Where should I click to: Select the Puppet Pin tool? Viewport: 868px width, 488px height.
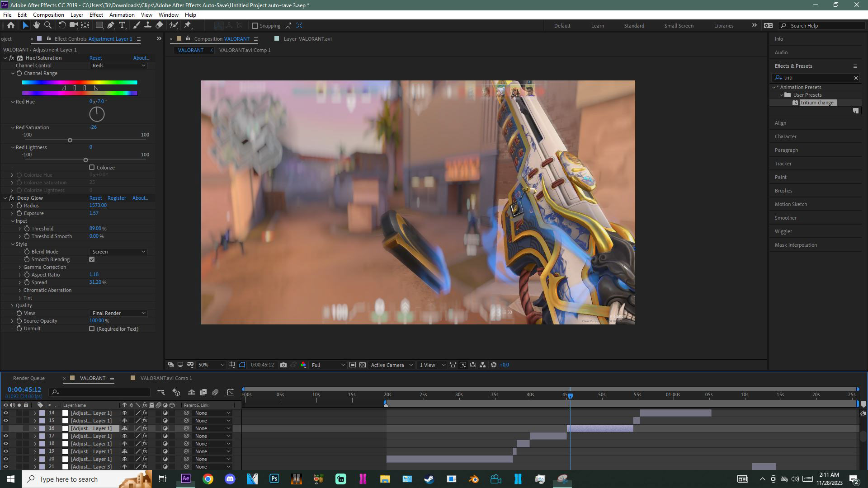click(188, 25)
